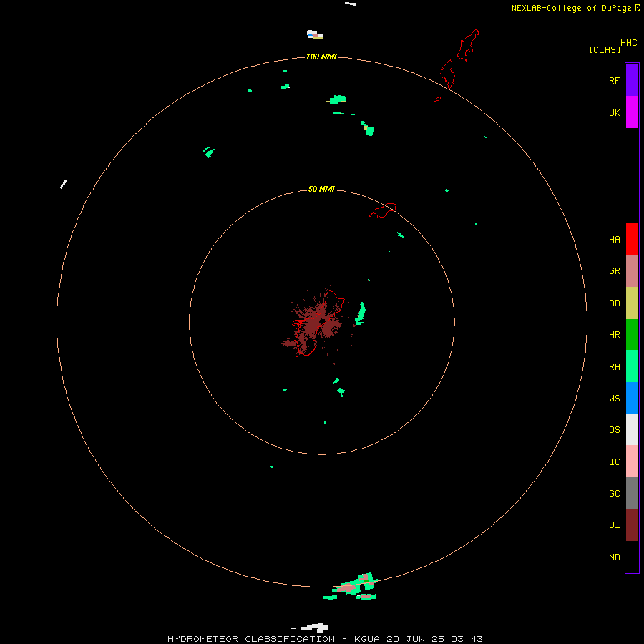644x644 pixels.
Task: Click the BD legend label
Action: point(614,303)
